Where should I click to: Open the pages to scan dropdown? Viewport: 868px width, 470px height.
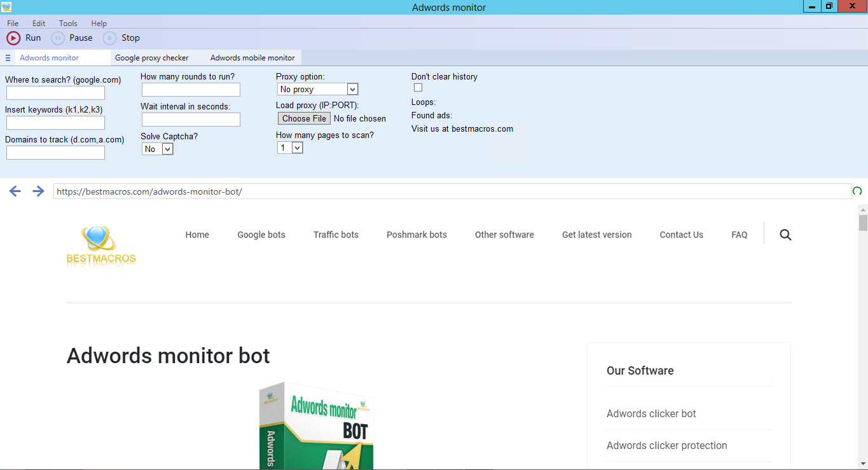[x=290, y=148]
